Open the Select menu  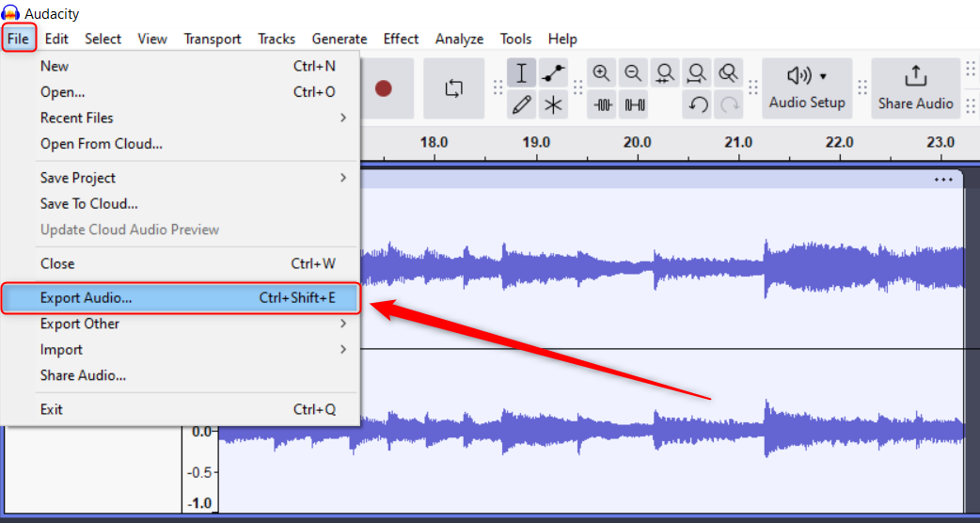pyautogui.click(x=103, y=39)
